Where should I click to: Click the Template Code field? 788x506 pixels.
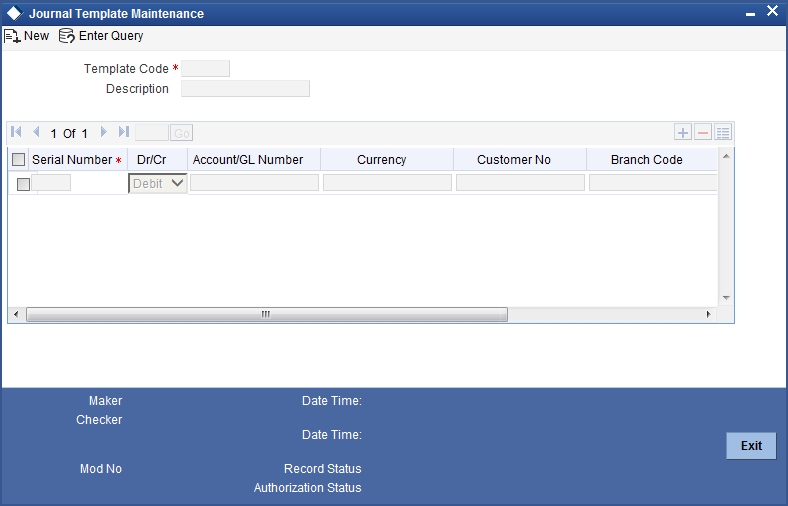pyautogui.click(x=206, y=68)
